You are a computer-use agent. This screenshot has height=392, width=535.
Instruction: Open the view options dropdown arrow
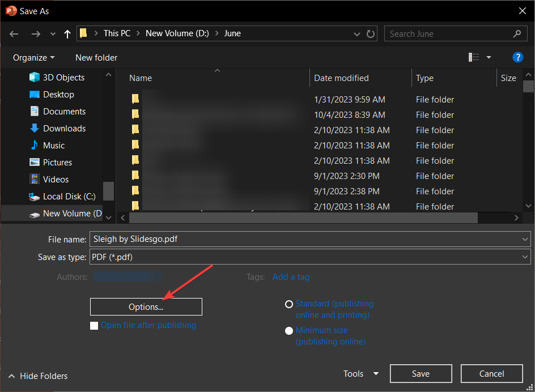tap(489, 57)
